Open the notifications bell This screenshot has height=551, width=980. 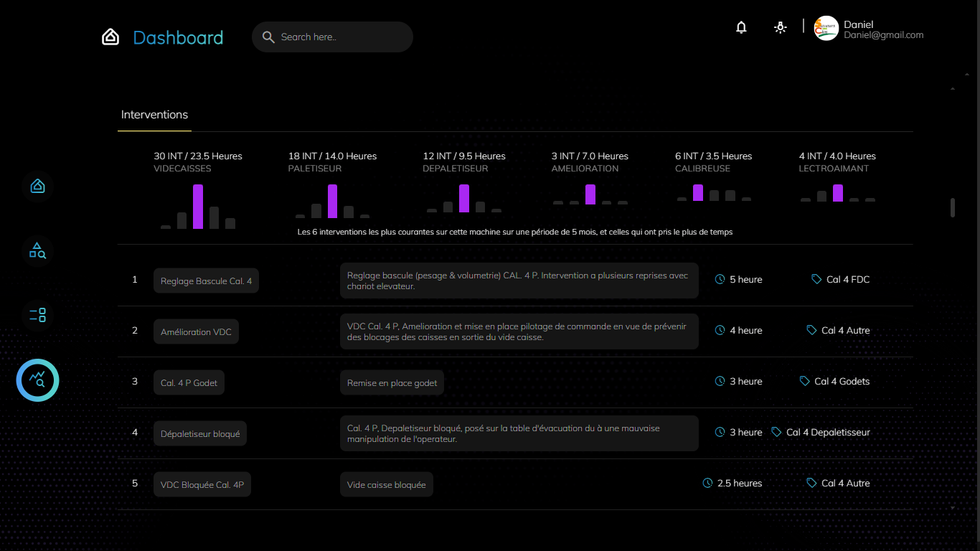741,28
